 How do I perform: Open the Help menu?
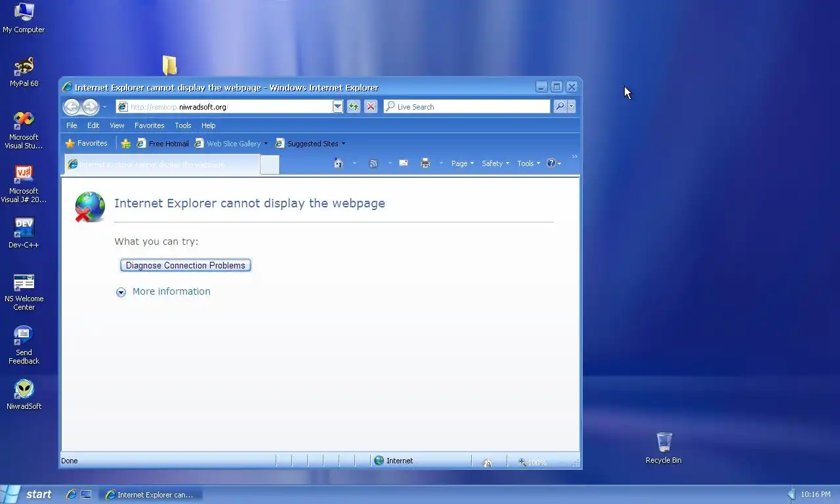tap(208, 125)
